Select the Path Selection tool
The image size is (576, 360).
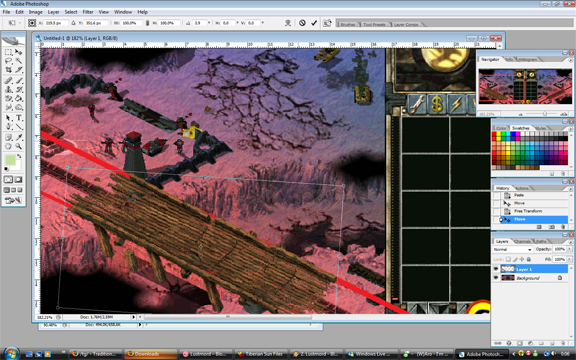click(8, 118)
